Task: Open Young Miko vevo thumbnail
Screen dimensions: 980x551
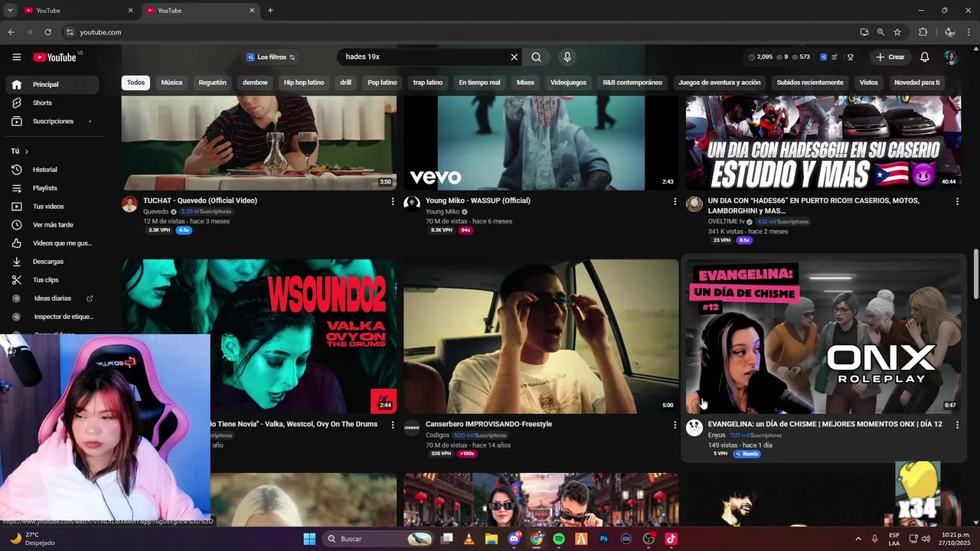Action: (x=541, y=142)
